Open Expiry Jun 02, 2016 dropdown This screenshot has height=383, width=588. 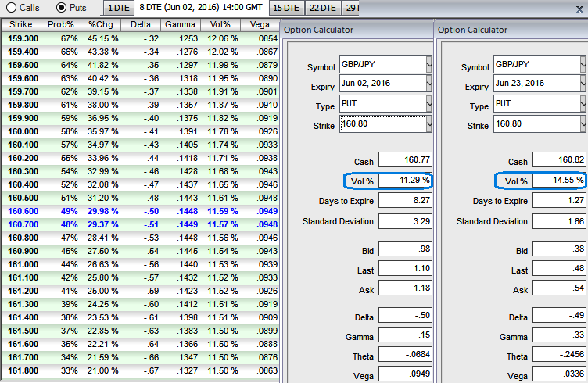429,84
